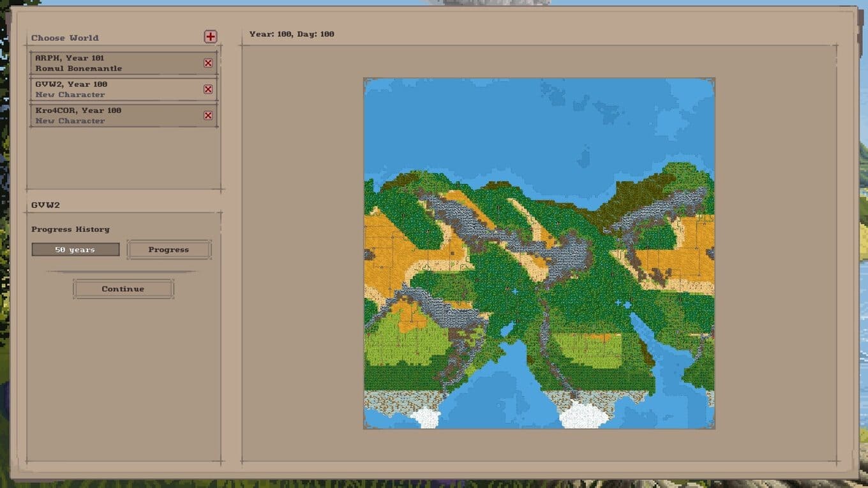Click the GVW2 panel title
868x488 pixels.
[x=45, y=205]
